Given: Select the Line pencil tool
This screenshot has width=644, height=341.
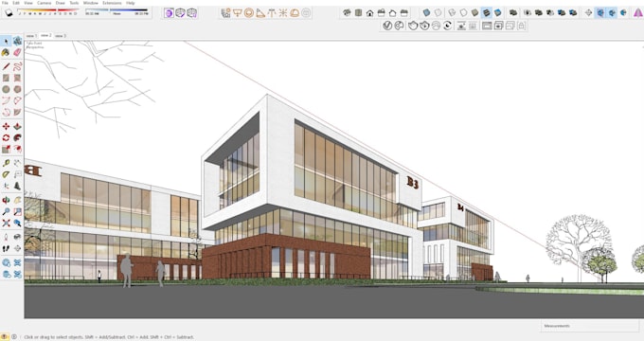Looking at the screenshot, I should 6,66.
